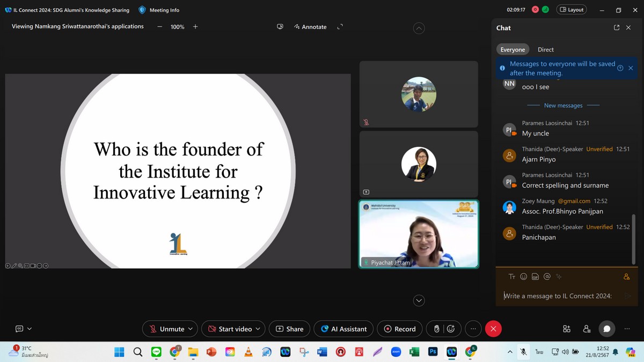Click the Annotate button
The image size is (644, 362).
click(310, 27)
